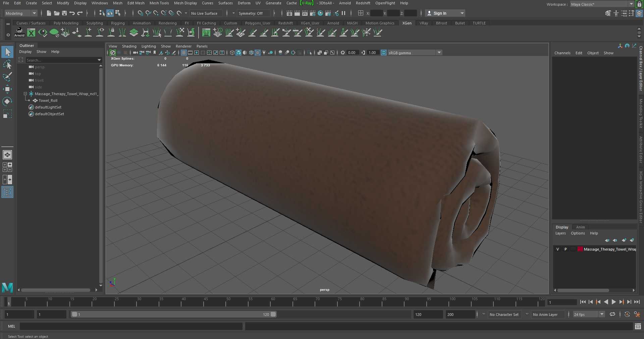644x339 pixels.
Task: Open the Mesh Tools menu
Action: click(x=159, y=3)
